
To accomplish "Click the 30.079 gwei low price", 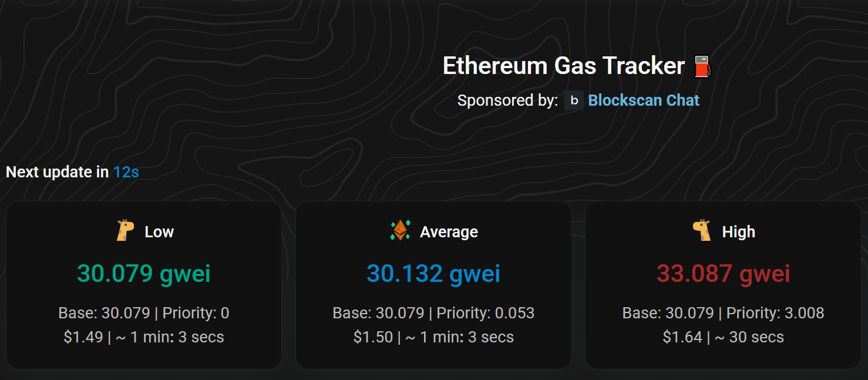I will click(144, 274).
